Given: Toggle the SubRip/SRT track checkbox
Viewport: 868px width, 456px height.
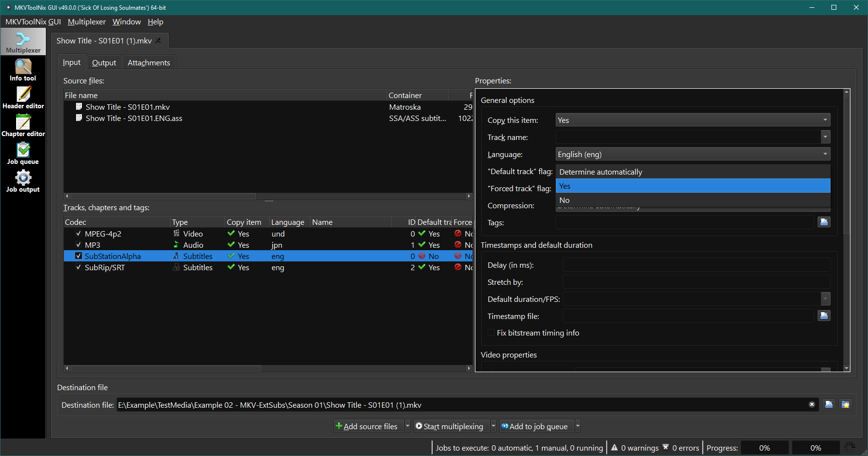Looking at the screenshot, I should (78, 267).
